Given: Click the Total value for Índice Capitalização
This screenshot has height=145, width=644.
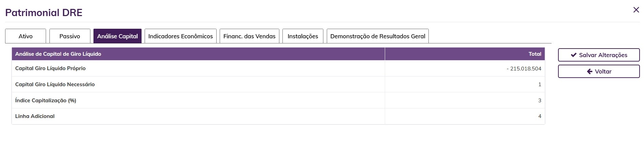Looking at the screenshot, I should click(x=539, y=101).
